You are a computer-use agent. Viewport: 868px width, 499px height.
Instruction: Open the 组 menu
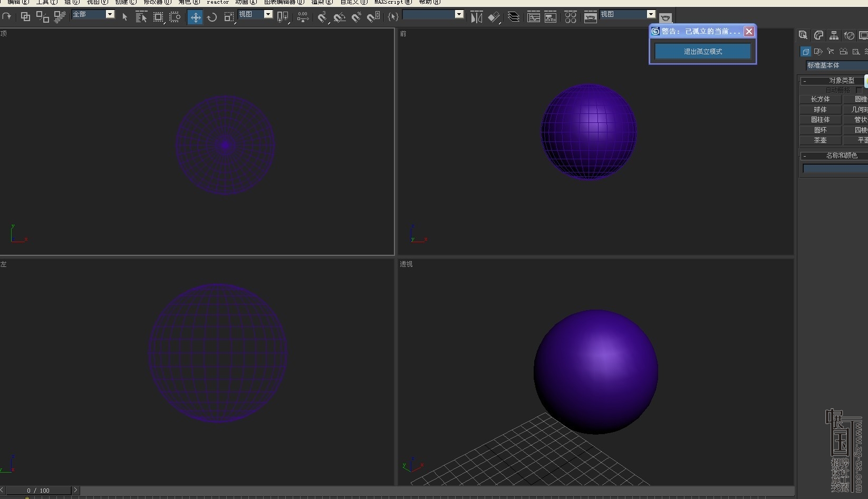[x=72, y=2]
